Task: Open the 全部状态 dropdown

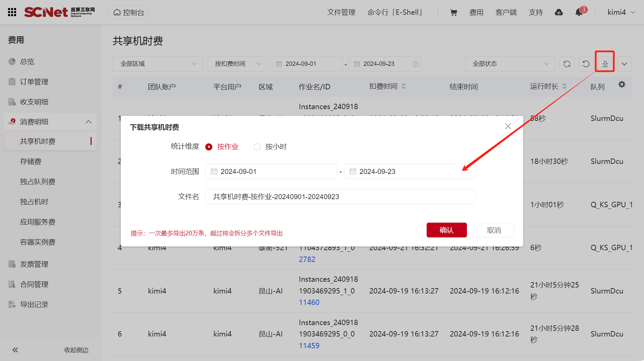Action: point(510,64)
